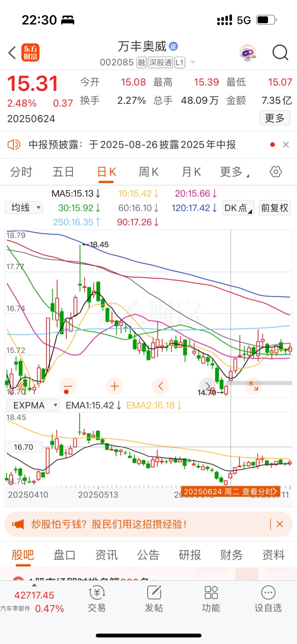This screenshot has width=297, height=644.
Task: Expand the stock code dropdown triangle
Action: point(193,62)
